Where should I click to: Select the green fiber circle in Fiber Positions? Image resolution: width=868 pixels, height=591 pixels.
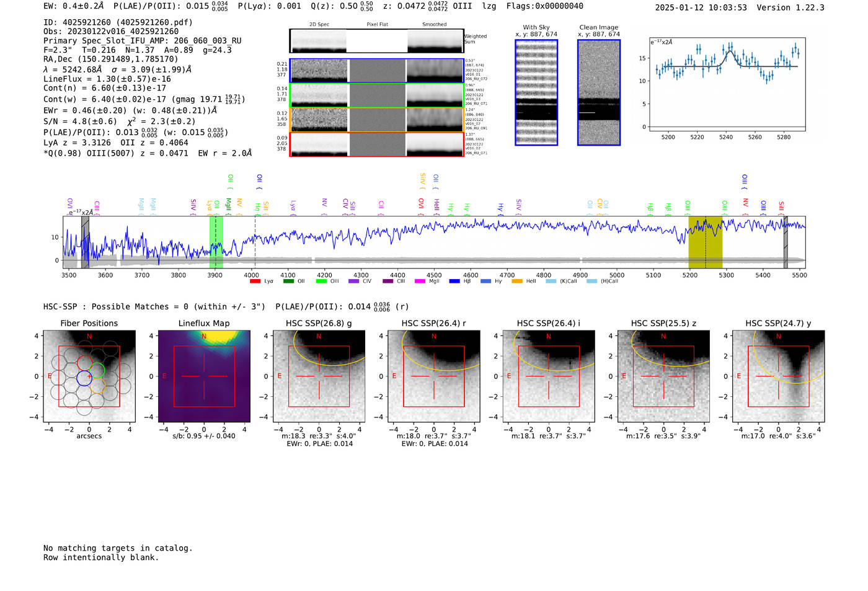[97, 371]
